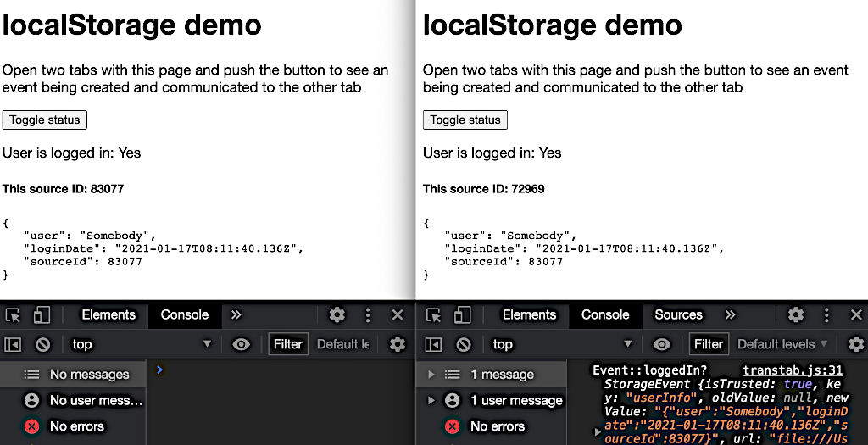Open three-dot customize menu in left DevTools
Screen dimensions: 868x445
(x=368, y=315)
